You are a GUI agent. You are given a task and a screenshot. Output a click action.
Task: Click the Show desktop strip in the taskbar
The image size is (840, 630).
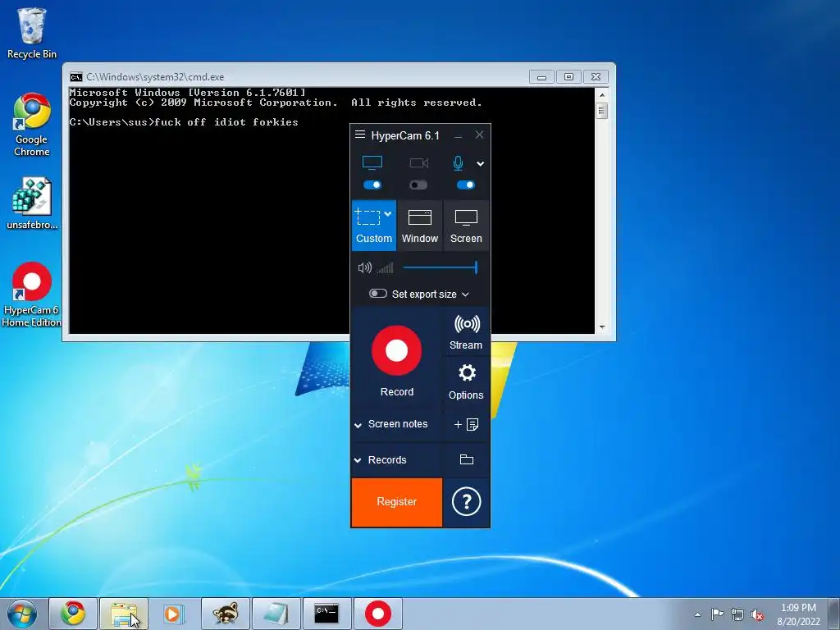click(x=834, y=614)
